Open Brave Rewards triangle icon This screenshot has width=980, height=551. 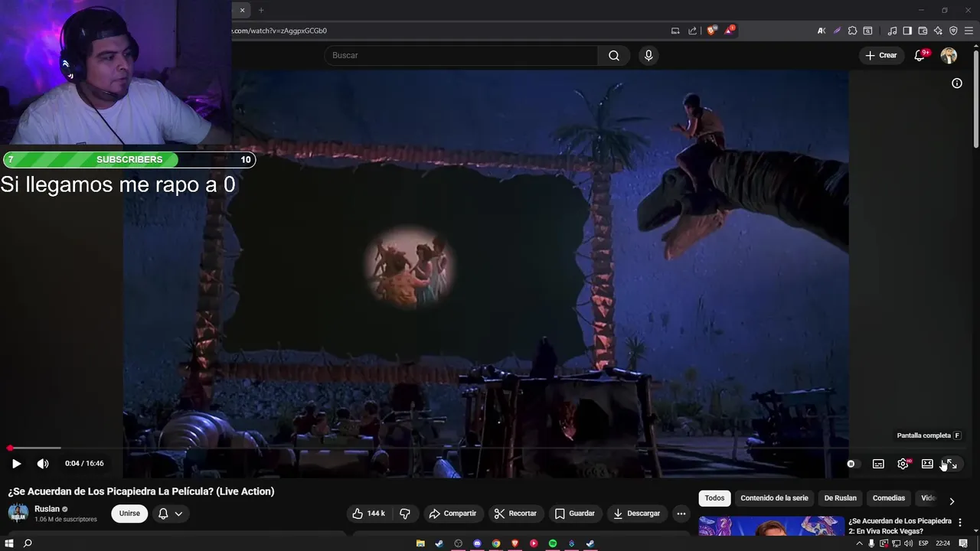tap(730, 31)
